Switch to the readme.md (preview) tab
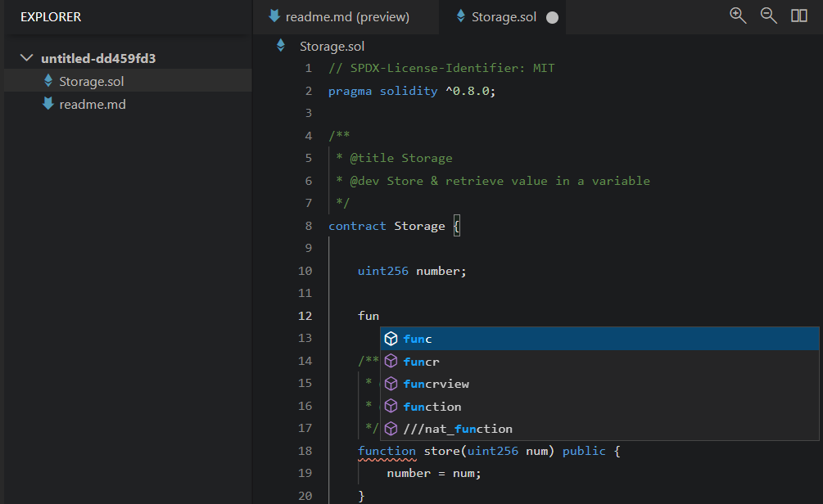 (x=347, y=17)
